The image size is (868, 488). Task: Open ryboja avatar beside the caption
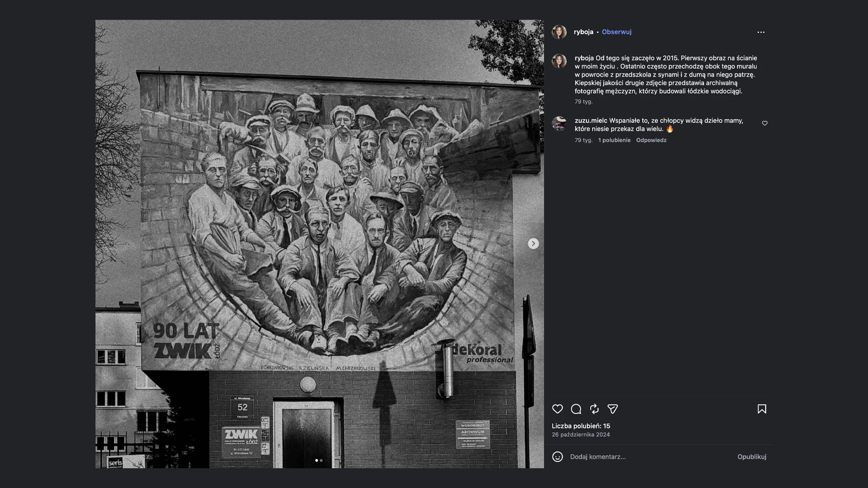[559, 61]
